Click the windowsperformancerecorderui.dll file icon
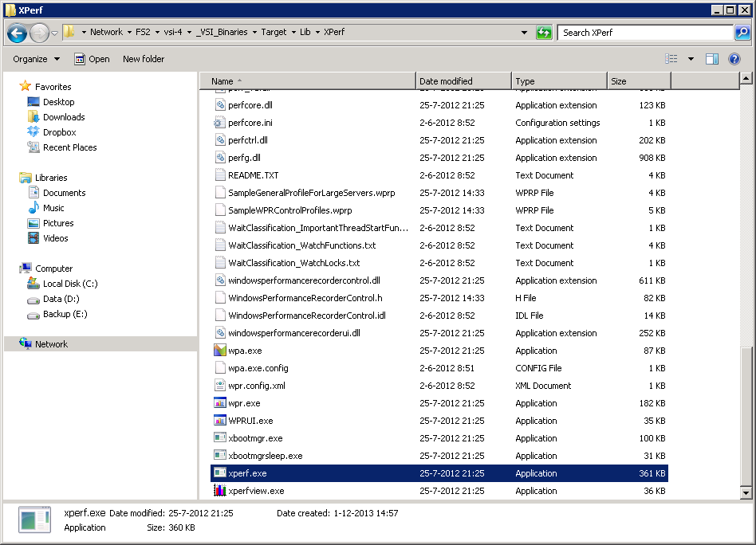Screen dimensions: 756x545 tap(220, 333)
